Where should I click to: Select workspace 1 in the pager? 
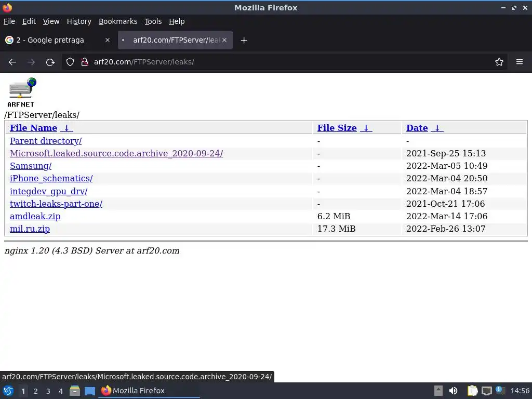point(23,391)
